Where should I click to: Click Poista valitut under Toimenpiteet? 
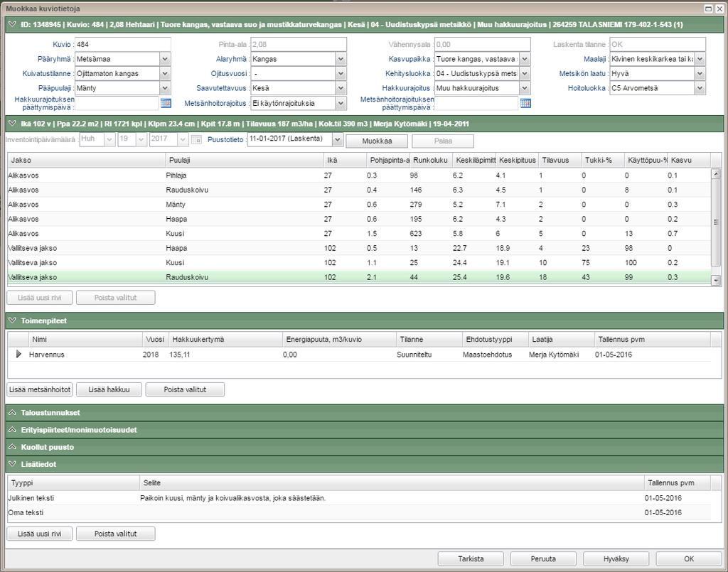185,389
